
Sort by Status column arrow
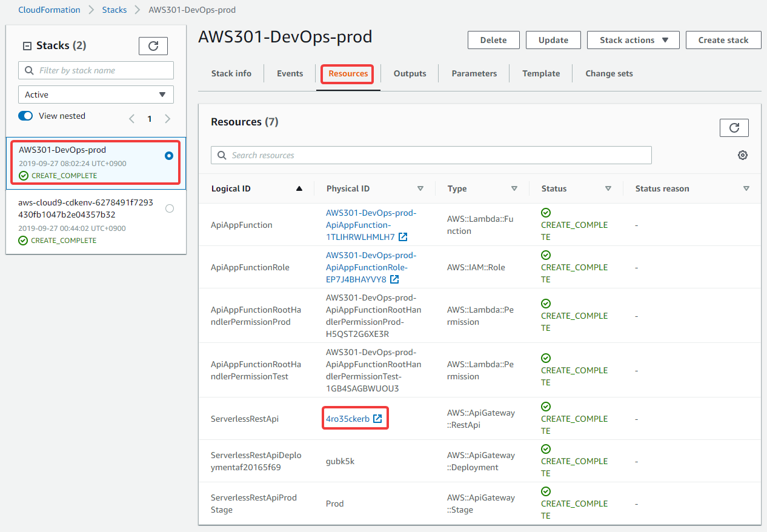pyautogui.click(x=608, y=188)
